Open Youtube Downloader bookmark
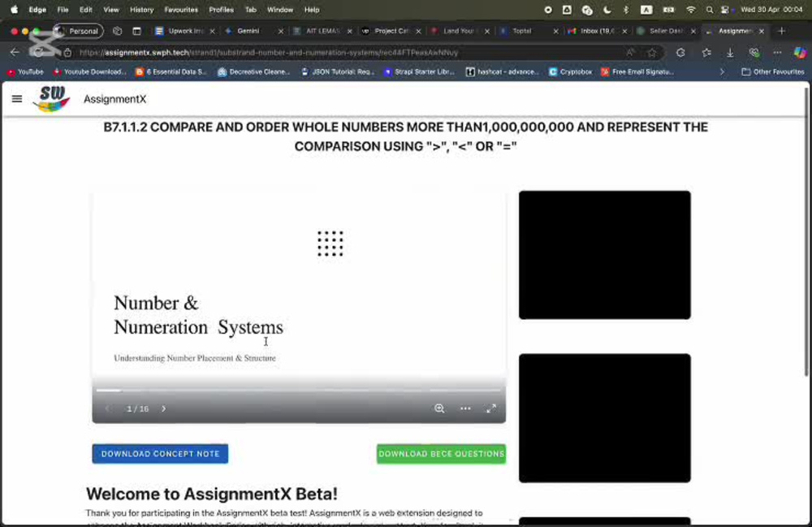 click(89, 72)
